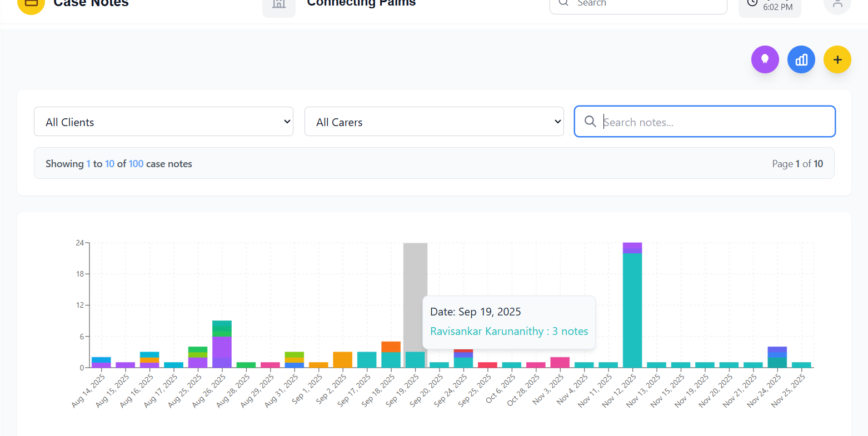
Task: Click the orange segment of Sep 18, 2025 bar
Action: 391,347
